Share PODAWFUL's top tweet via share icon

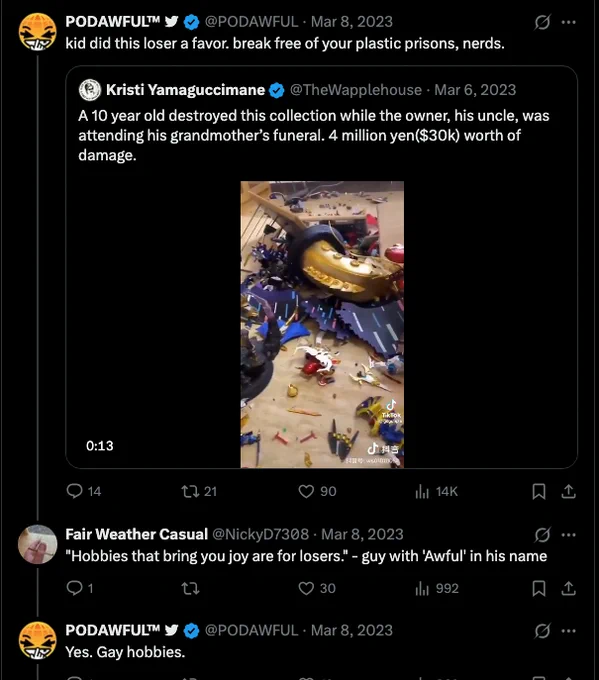click(568, 491)
